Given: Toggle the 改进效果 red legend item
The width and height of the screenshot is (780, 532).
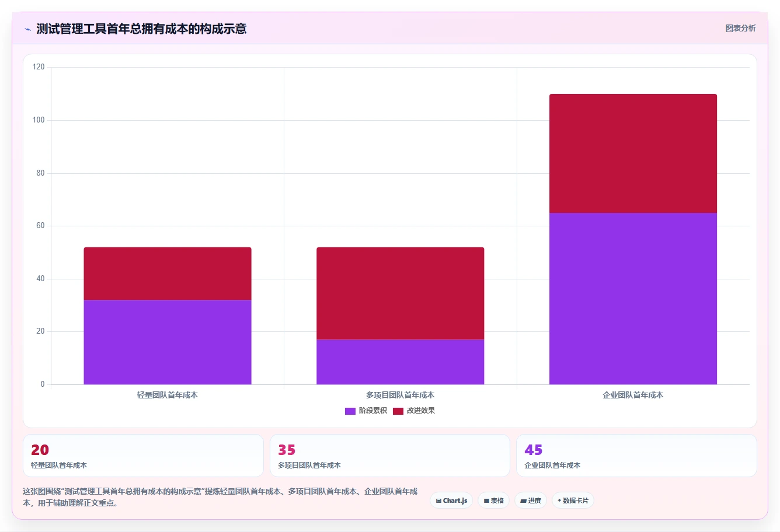Looking at the screenshot, I should tap(414, 411).
